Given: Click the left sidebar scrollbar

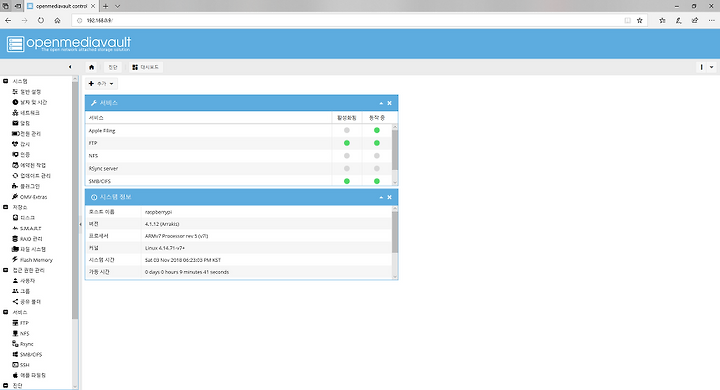Looking at the screenshot, I should 75,201.
